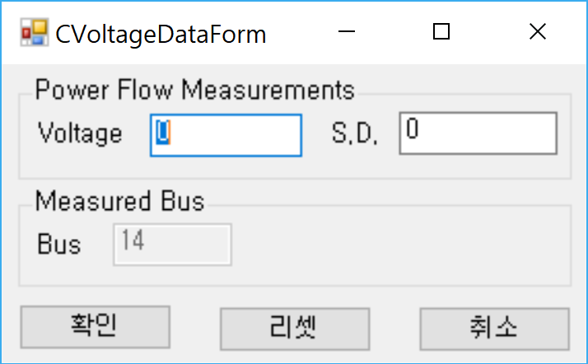Click the CVoltageDataForm application icon
The height and width of the screenshot is (364, 588).
[34, 32]
